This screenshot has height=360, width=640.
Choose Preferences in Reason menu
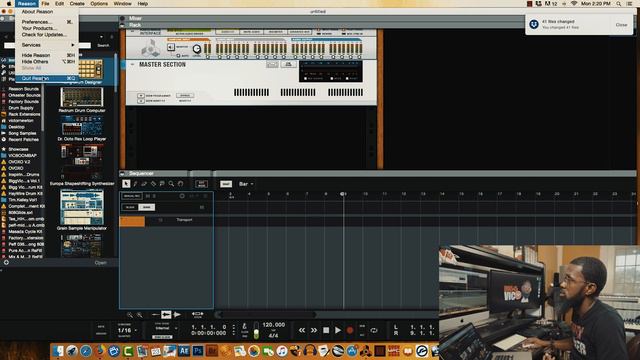click(47, 22)
